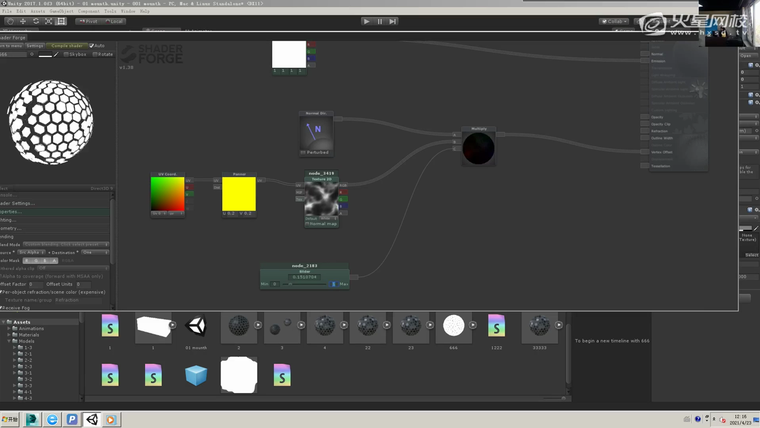Click the Step frame button
Viewport: 760px width, 428px height.
click(x=392, y=21)
